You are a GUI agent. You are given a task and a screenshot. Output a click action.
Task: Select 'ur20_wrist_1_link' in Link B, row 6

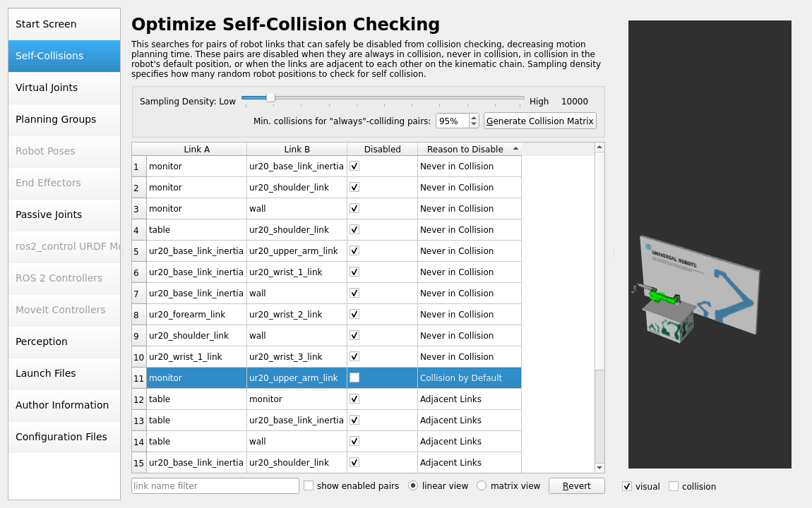[297, 272]
